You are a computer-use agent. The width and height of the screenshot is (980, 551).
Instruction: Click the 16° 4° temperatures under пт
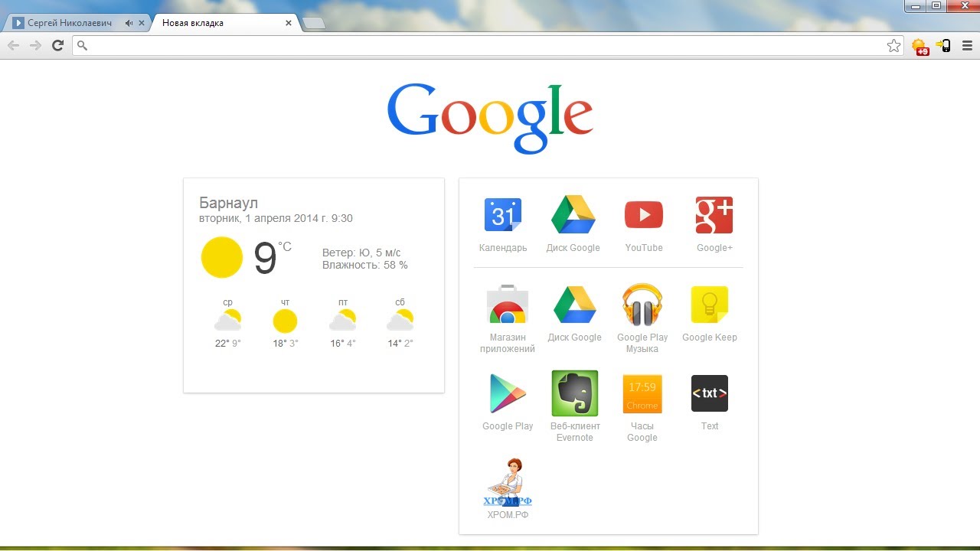343,344
